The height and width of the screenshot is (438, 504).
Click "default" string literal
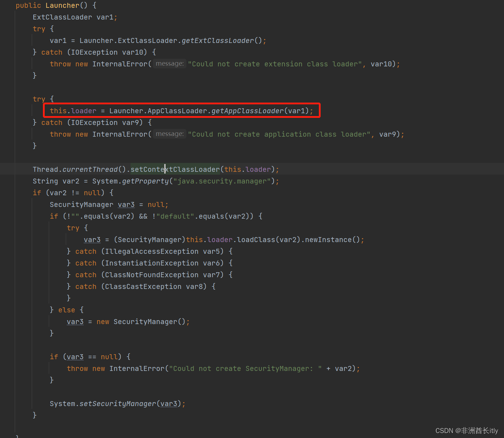pos(175,216)
